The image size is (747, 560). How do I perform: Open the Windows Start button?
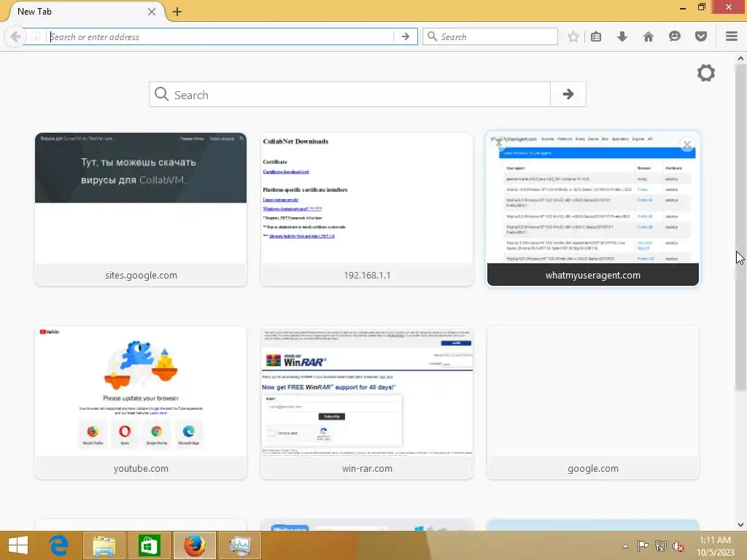[x=18, y=545]
